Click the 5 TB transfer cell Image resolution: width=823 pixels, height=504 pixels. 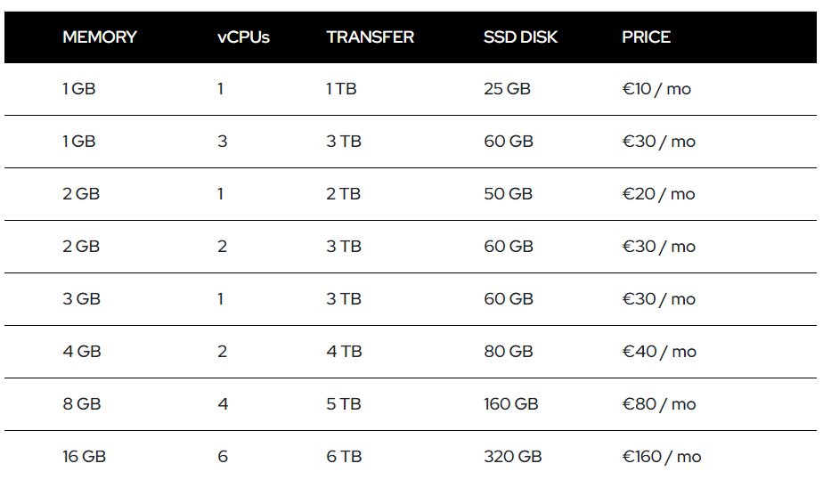tap(344, 403)
